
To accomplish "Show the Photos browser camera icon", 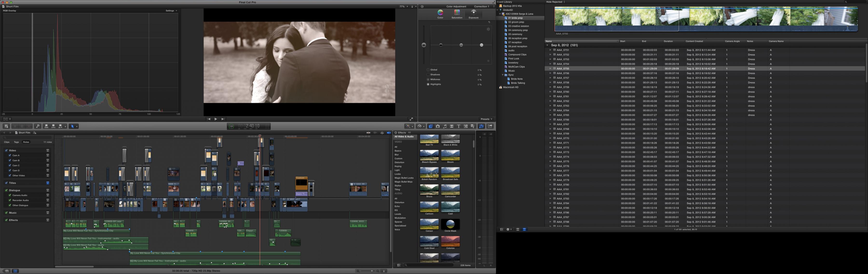I will coord(438,126).
